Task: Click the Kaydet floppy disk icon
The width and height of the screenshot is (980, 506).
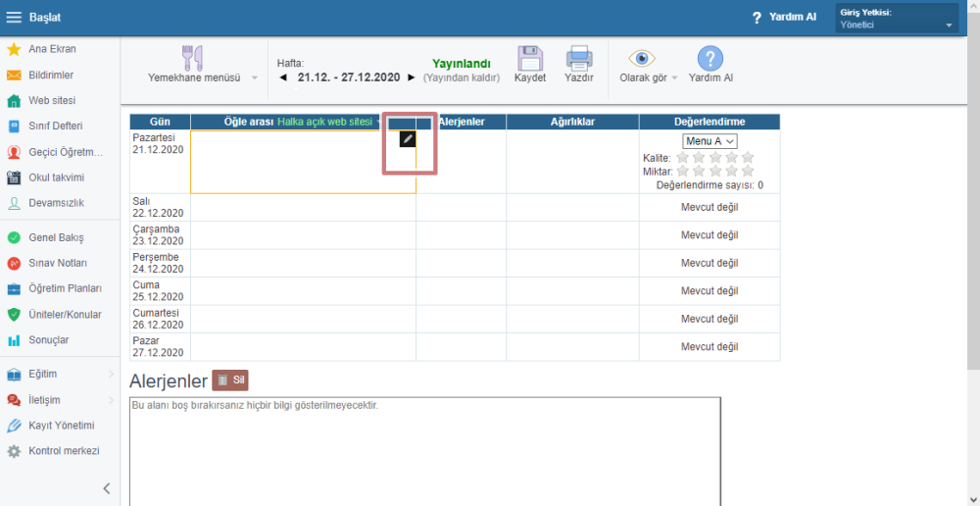Action: pos(530,58)
